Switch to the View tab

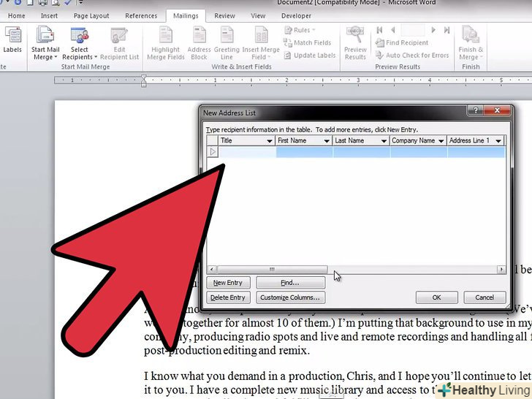258,16
